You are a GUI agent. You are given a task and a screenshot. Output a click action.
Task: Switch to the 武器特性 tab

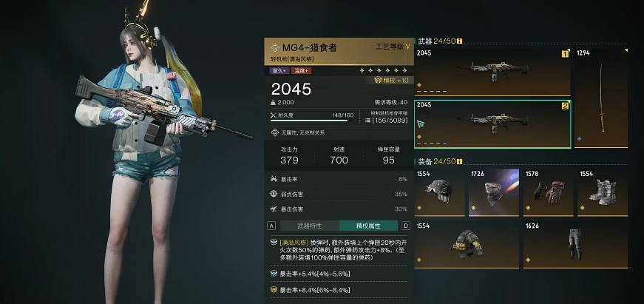tap(310, 226)
